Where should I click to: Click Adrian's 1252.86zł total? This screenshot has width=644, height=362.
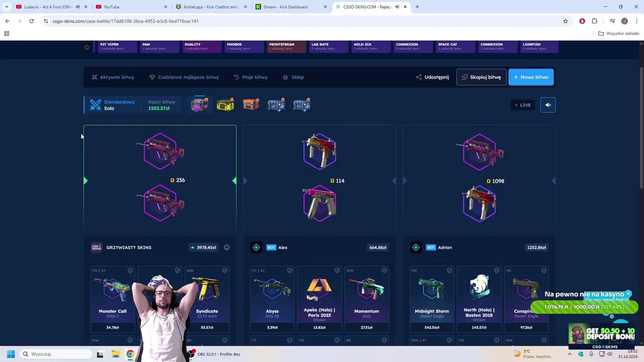coord(536,247)
